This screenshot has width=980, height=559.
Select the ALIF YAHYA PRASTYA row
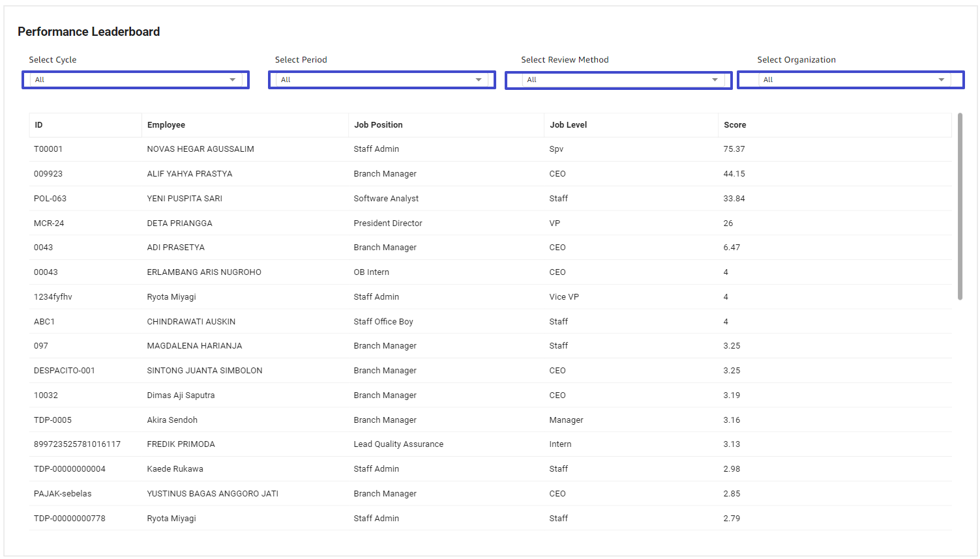coord(490,174)
